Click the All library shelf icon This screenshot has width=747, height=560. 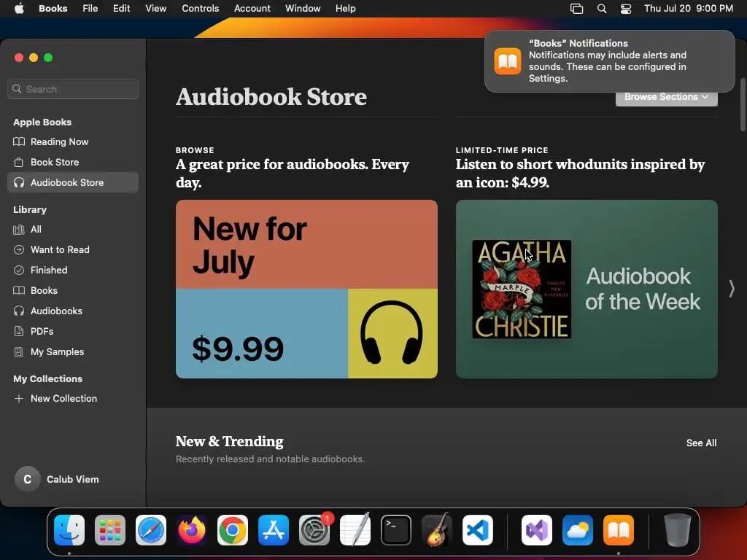[x=18, y=230]
